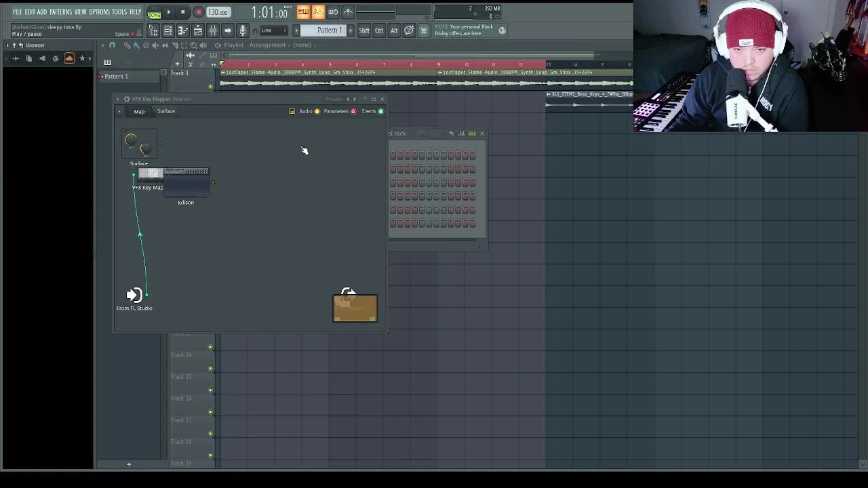Expand the VFX Key Mapper title arrow
The image size is (868, 488).
pyautogui.click(x=119, y=99)
